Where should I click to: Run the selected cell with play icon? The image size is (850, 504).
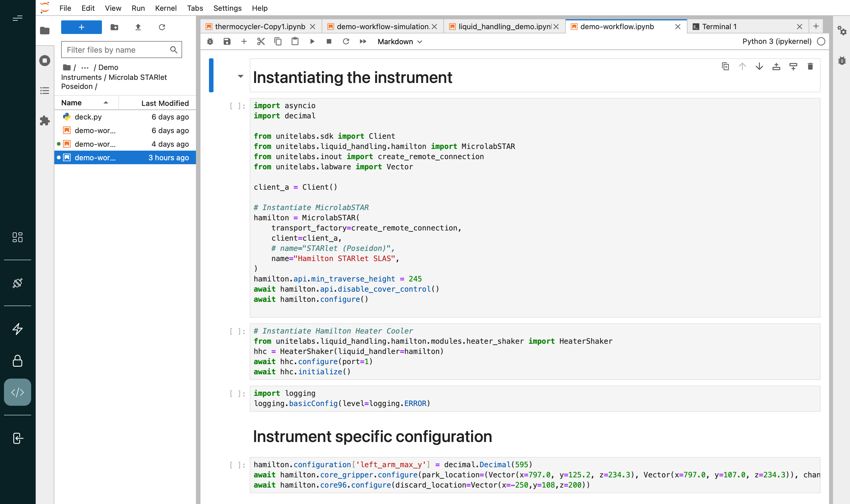click(312, 41)
